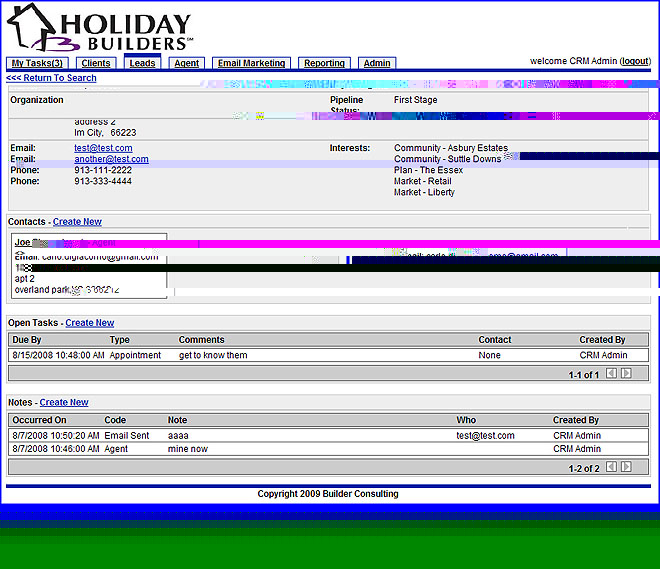660x569 pixels.
Task: Click the 'mine now' note text
Action: tap(188, 449)
